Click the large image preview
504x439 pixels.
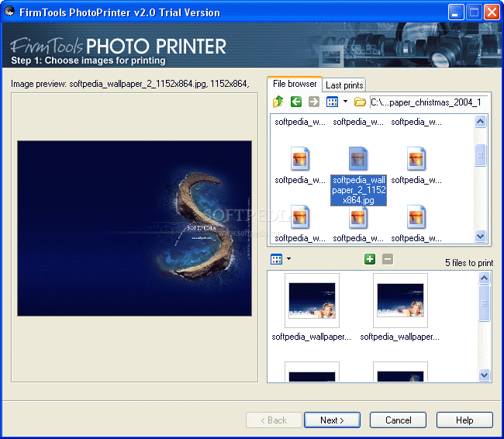coord(134,228)
